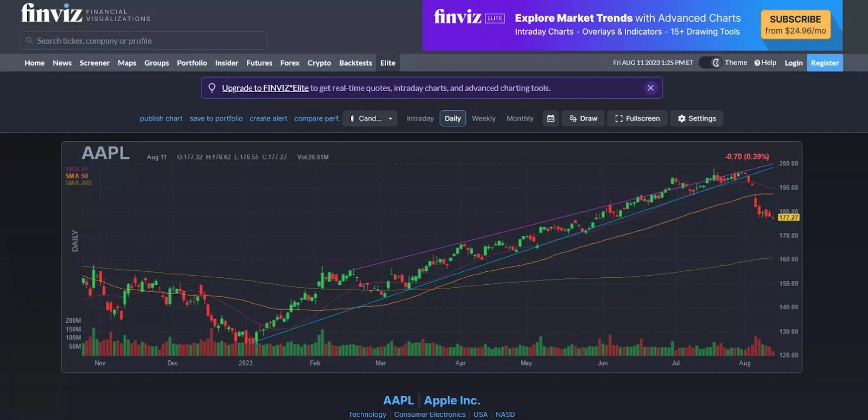The width and height of the screenshot is (868, 420).
Task: Click the USA country link
Action: pos(481,415)
